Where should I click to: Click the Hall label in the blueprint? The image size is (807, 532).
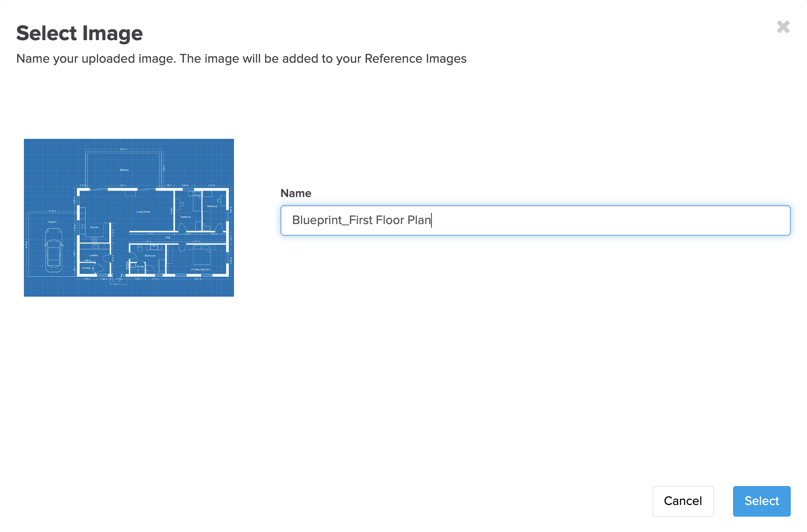point(168,238)
